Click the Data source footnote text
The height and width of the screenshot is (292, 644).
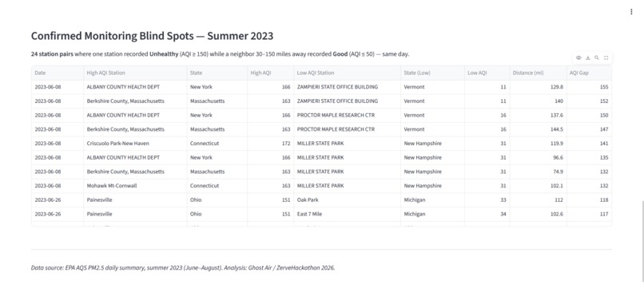[x=183, y=268]
